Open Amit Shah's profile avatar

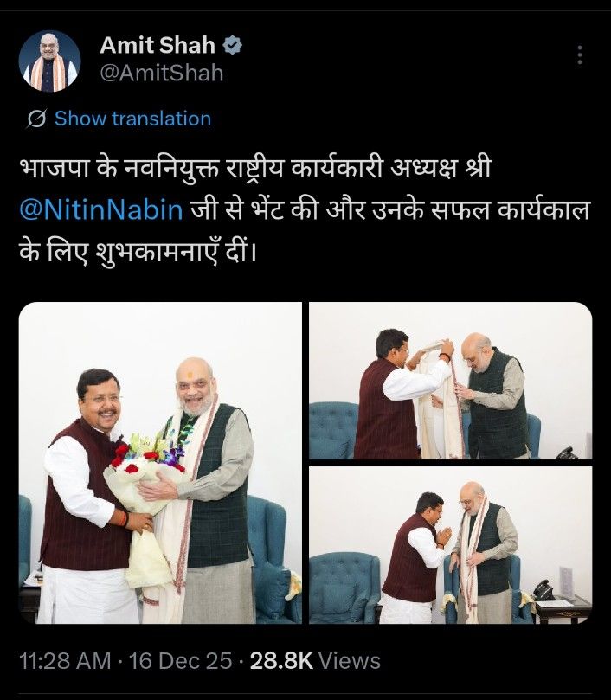49,61
